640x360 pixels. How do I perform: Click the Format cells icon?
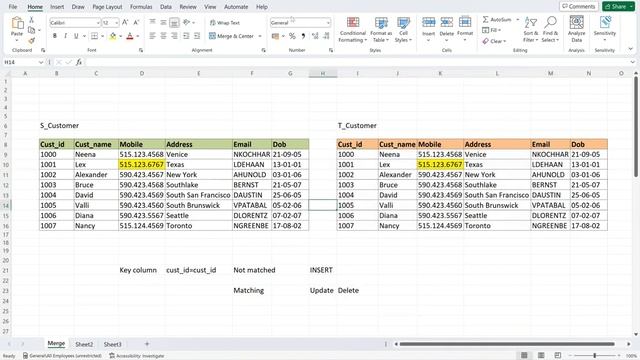(465, 22)
